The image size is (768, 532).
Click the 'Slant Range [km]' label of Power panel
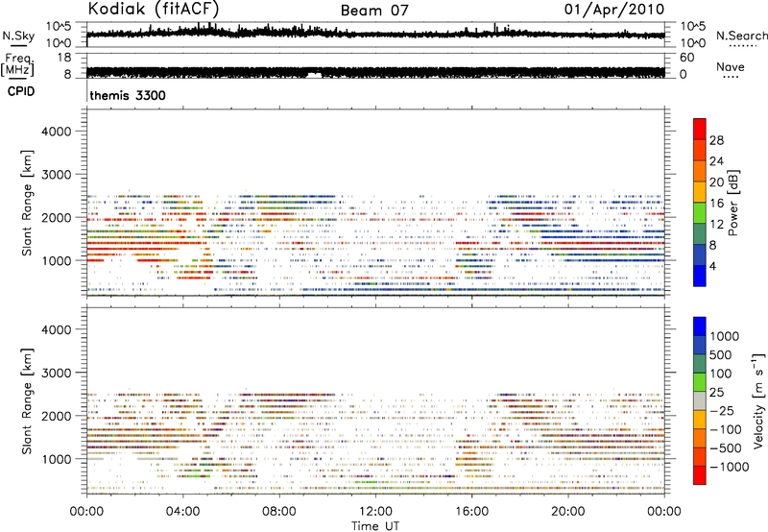pos(27,203)
